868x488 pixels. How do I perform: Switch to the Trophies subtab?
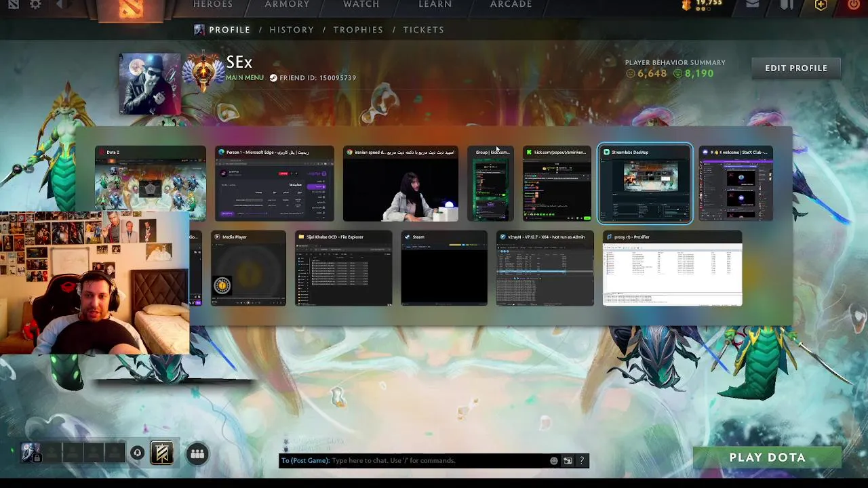[x=358, y=30]
